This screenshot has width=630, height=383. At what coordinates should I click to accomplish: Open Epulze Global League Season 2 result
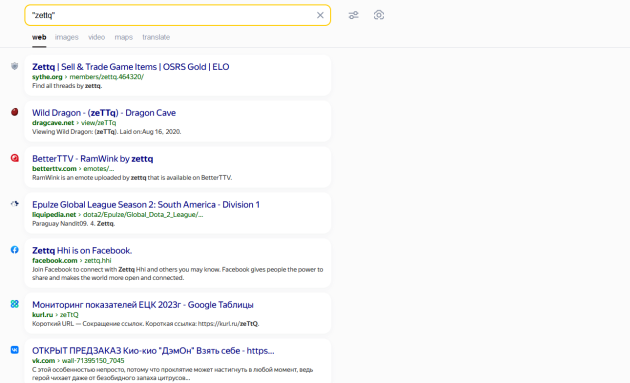coord(146,205)
